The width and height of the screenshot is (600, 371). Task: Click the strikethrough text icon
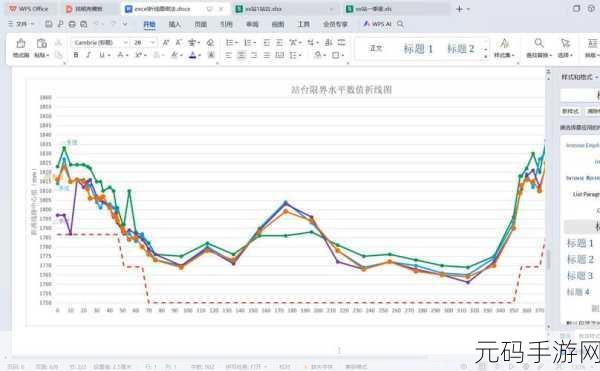(x=121, y=55)
